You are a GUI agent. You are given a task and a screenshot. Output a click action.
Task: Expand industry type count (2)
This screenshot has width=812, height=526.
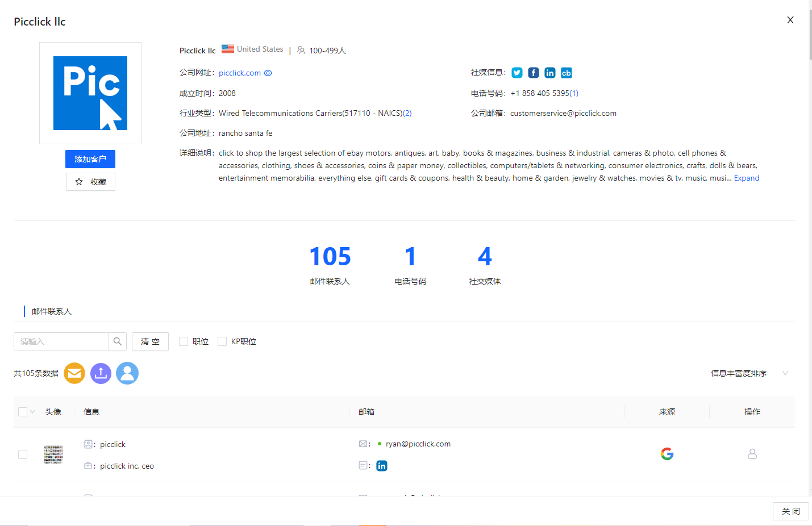407,114
